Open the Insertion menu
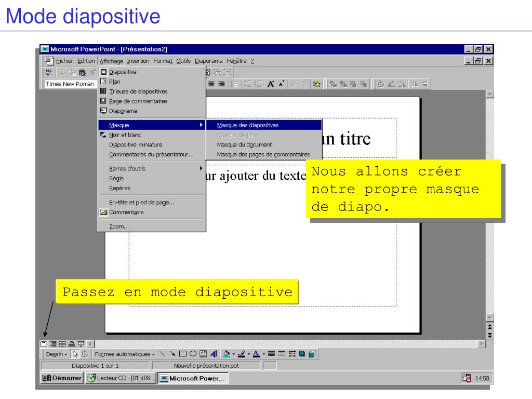The image size is (532, 399). (x=138, y=61)
